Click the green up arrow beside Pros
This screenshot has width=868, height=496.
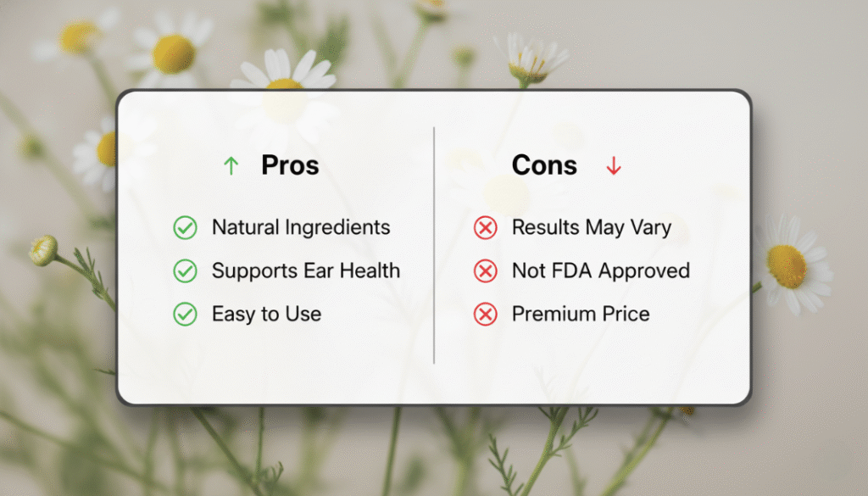click(231, 166)
